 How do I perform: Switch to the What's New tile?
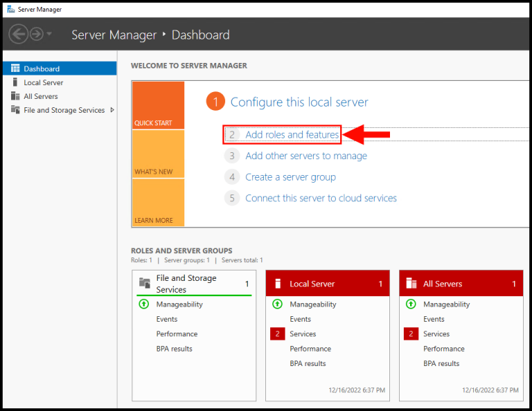coord(158,154)
